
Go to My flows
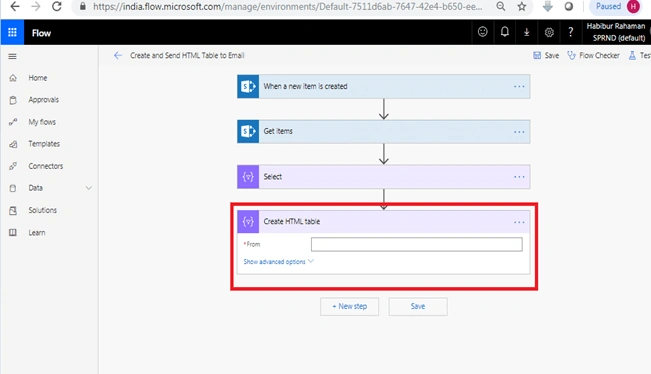(x=42, y=122)
